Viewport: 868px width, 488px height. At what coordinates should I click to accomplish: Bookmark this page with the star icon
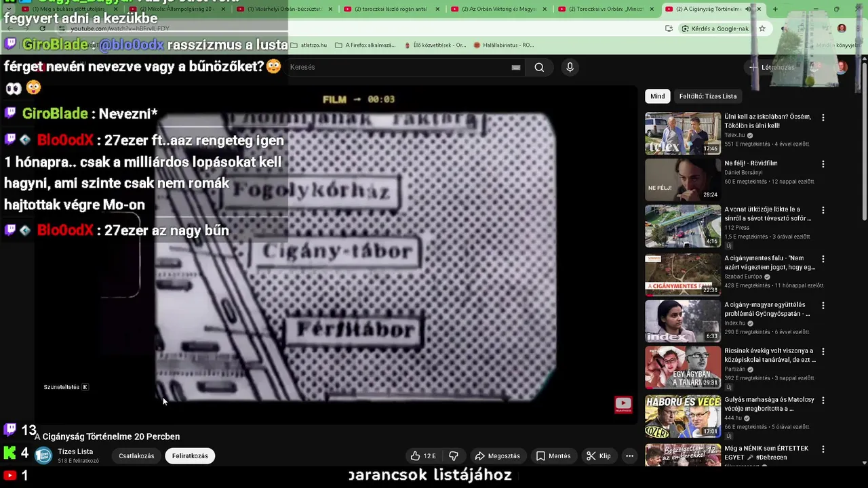coord(762,28)
